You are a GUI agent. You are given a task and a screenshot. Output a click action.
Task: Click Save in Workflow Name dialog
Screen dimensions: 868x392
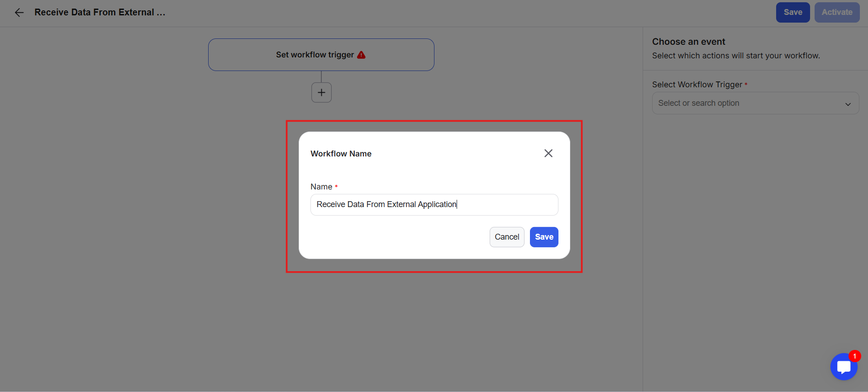pos(544,237)
